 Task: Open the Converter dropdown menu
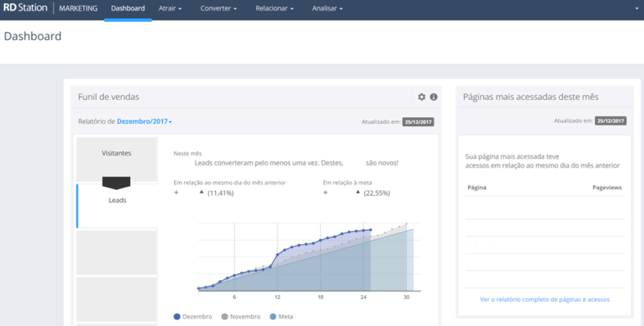point(218,8)
